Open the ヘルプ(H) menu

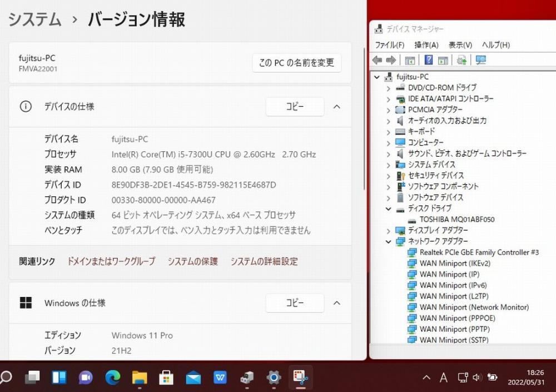click(x=496, y=45)
